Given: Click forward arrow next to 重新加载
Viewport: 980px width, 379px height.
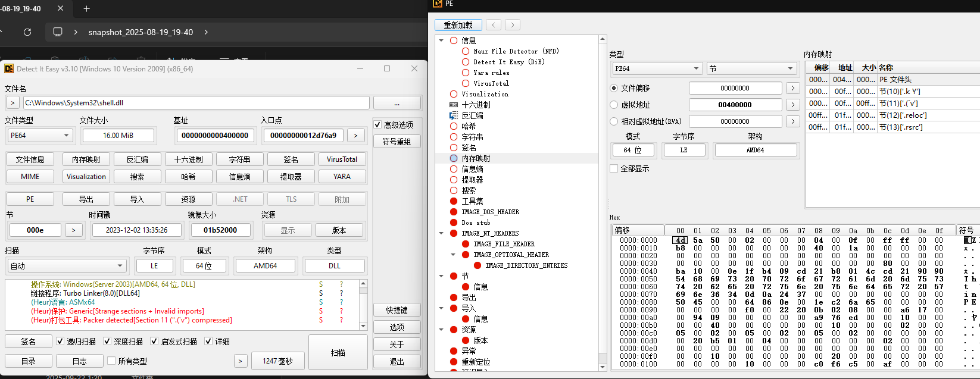Looking at the screenshot, I should [x=513, y=25].
